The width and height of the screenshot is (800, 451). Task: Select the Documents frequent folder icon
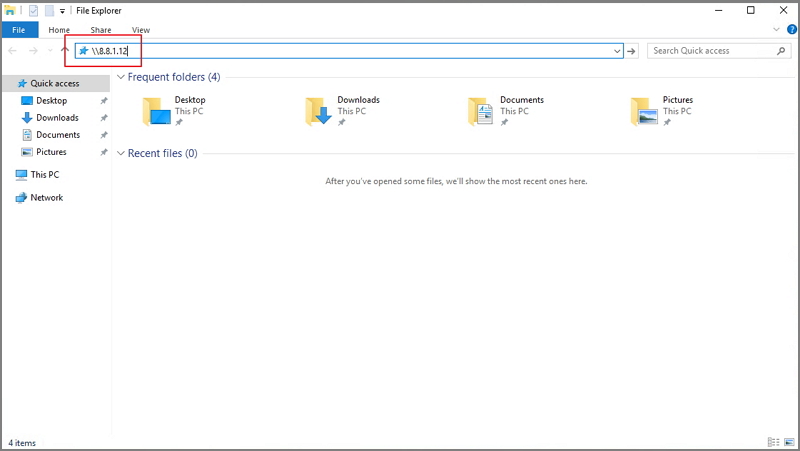[x=481, y=111]
